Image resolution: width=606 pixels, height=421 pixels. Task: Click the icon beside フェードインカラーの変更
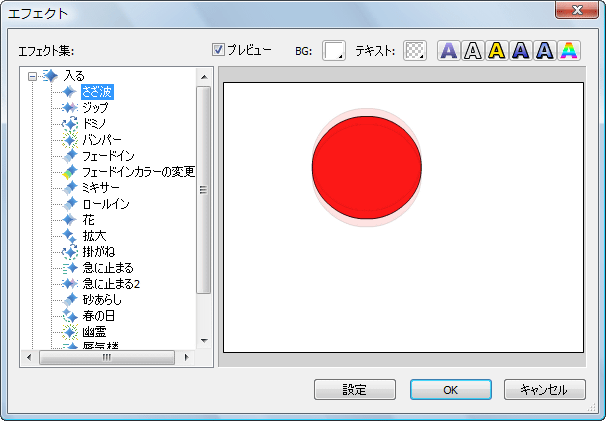tap(70, 172)
